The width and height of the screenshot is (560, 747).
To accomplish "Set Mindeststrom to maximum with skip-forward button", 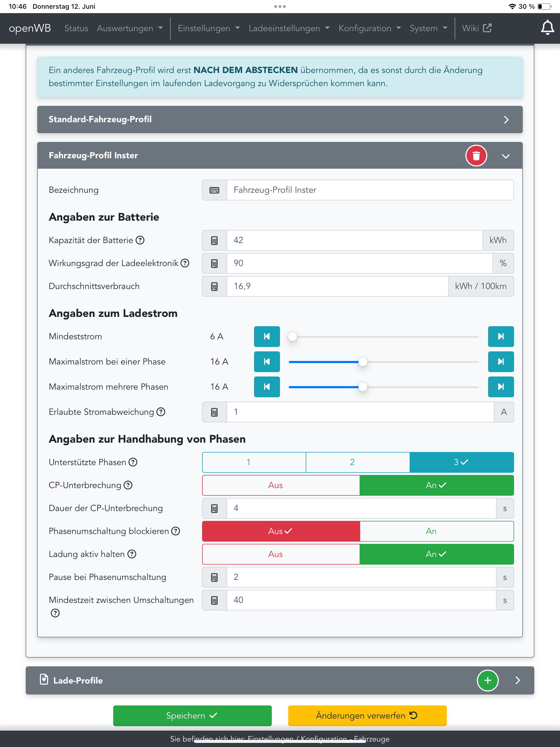I will coord(501,336).
